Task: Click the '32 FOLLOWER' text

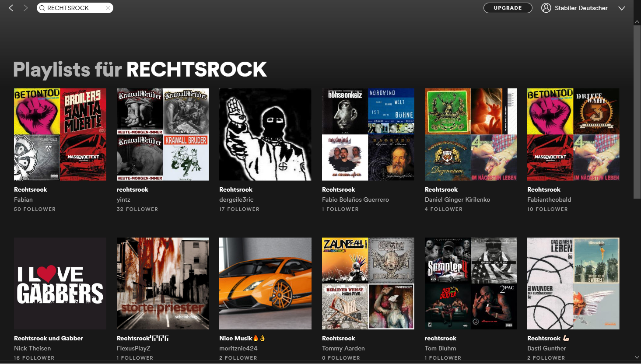Action: coord(137,209)
